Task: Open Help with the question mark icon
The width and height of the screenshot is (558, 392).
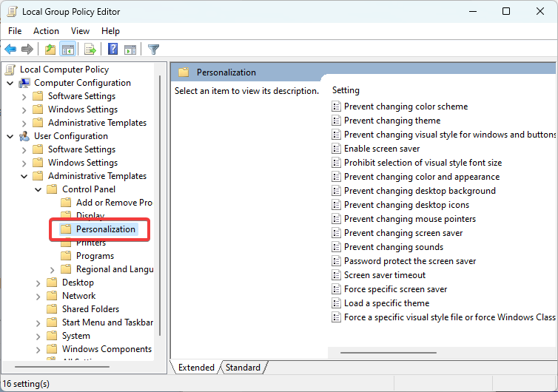Action: pyautogui.click(x=112, y=49)
